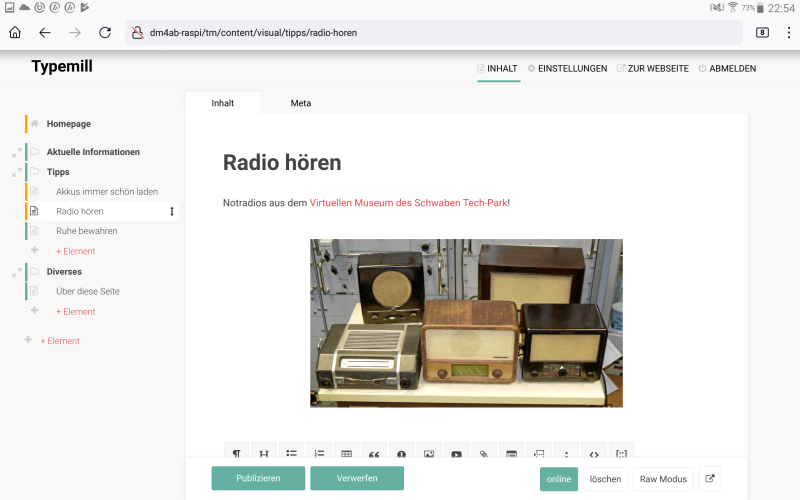Expand the Aktuelle Informationen folder

coord(17,152)
